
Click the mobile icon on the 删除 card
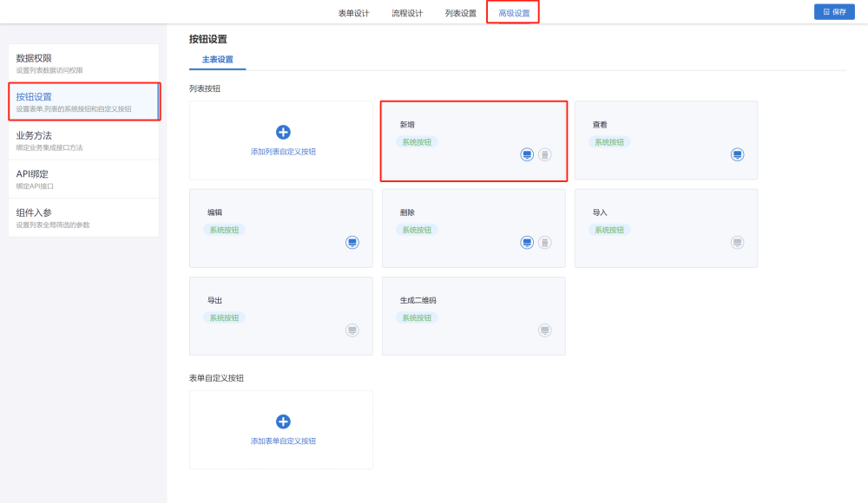coord(544,243)
